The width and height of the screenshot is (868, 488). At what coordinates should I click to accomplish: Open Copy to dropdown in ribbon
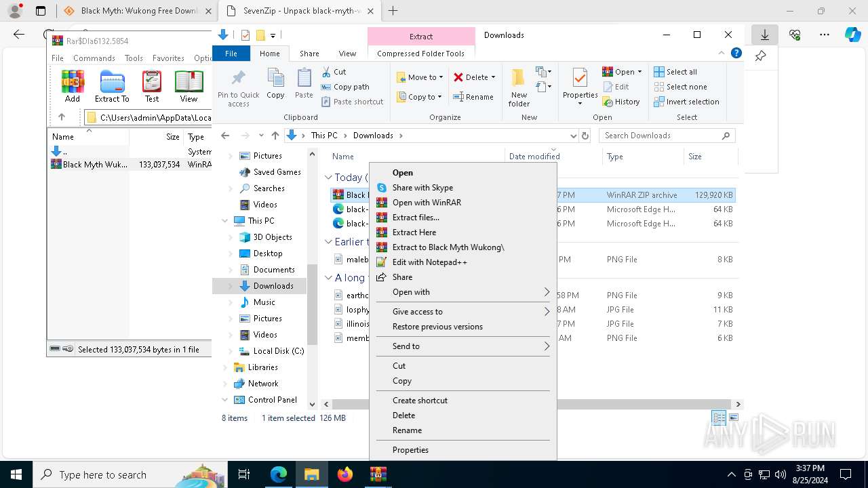pos(420,97)
